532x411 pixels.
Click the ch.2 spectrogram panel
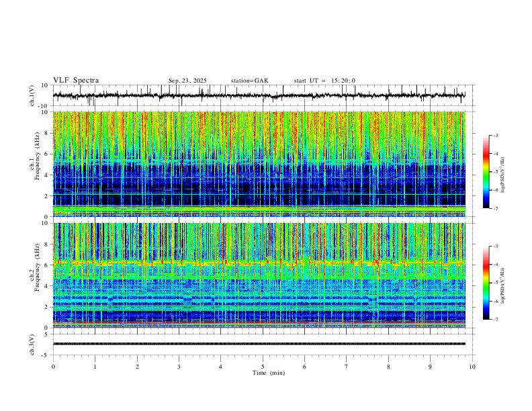[x=259, y=275]
